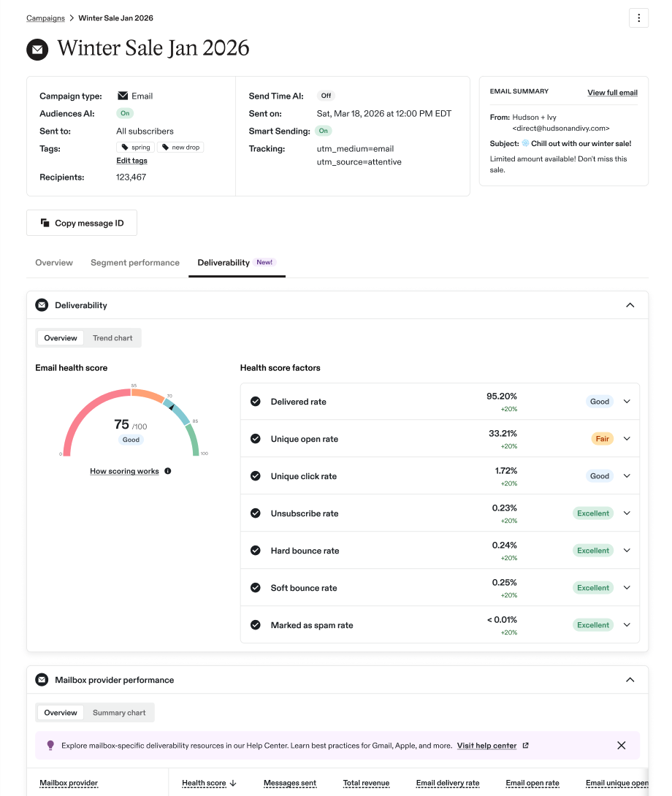Expand the Marked as spam rate row
Viewport: 672px width, 796px height.
pyautogui.click(x=627, y=625)
